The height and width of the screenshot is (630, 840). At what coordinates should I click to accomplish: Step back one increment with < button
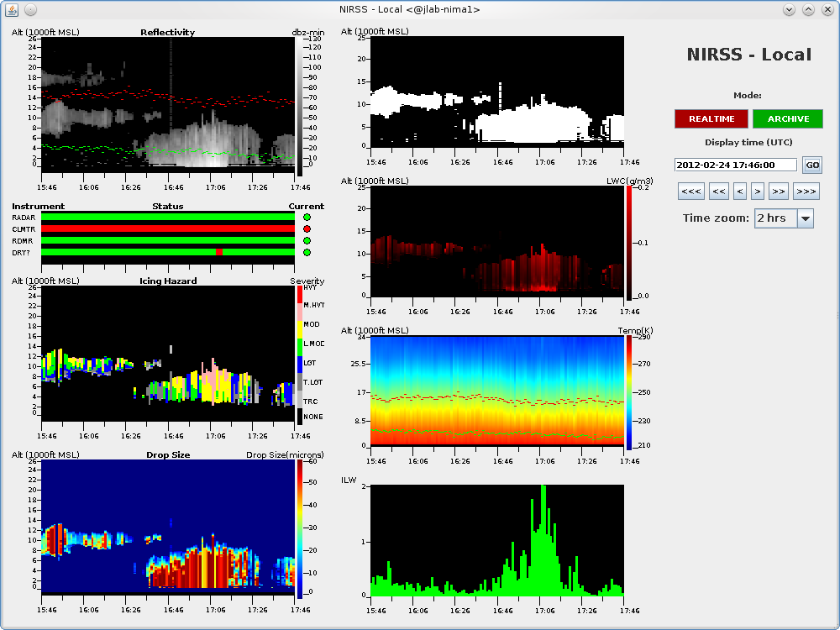pyautogui.click(x=739, y=192)
